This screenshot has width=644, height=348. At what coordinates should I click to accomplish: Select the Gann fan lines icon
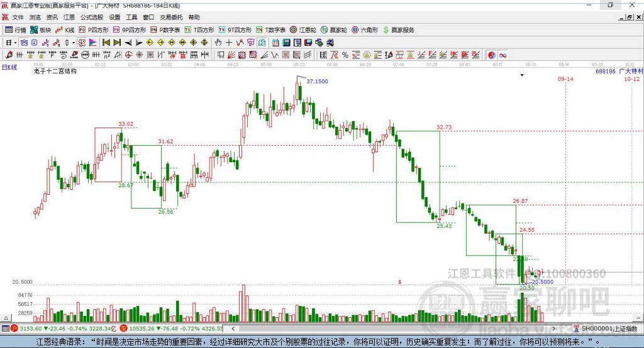click(231, 55)
